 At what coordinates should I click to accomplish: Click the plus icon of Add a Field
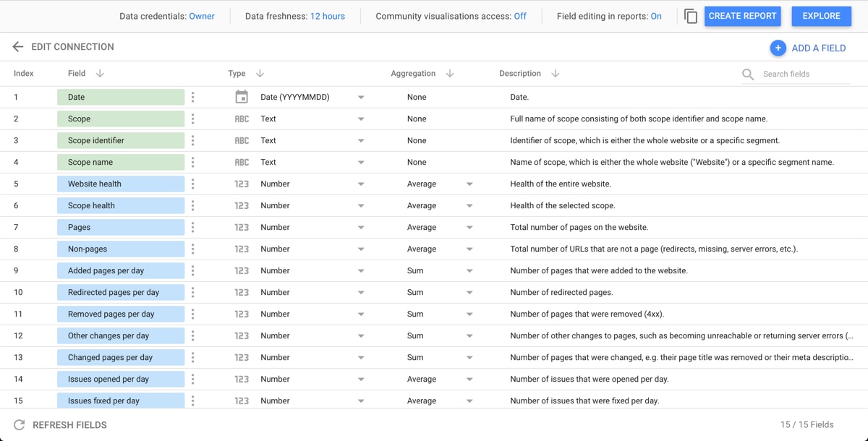[x=778, y=48]
